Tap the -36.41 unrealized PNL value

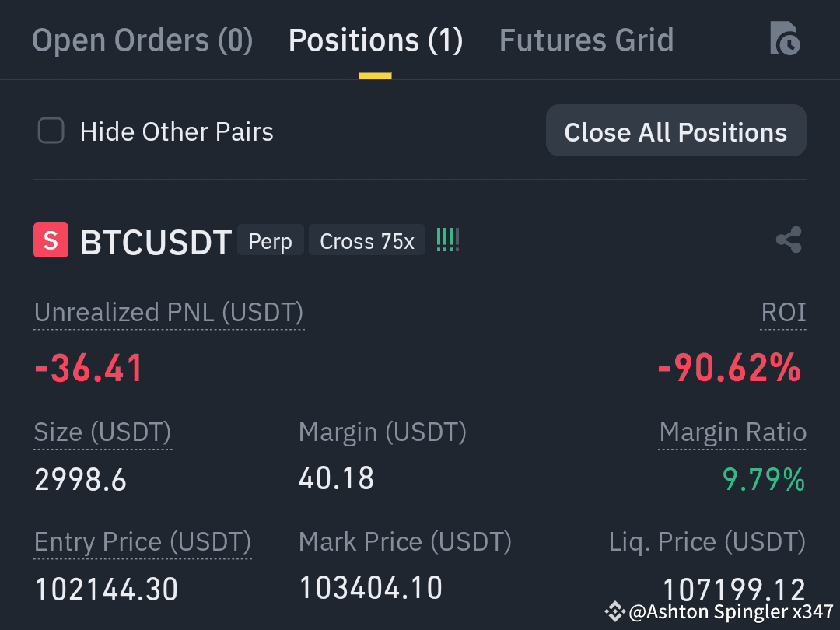pyautogui.click(x=89, y=368)
